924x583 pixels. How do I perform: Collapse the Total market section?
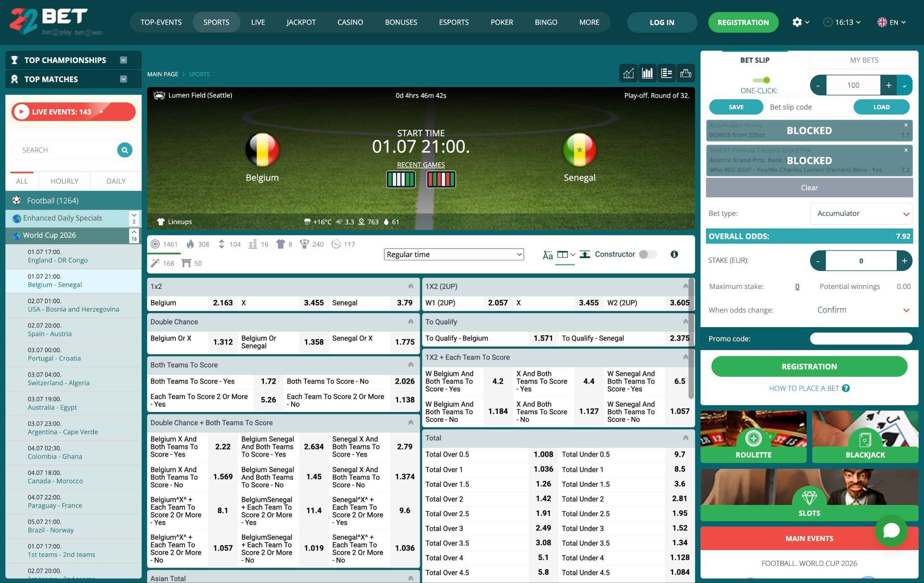pos(686,438)
